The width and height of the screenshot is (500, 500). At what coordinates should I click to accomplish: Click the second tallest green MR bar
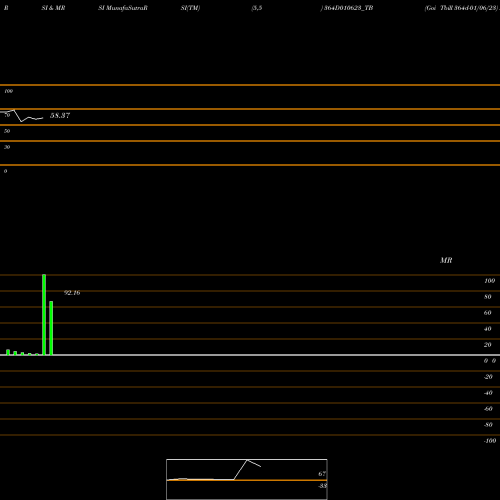pyautogui.click(x=51, y=328)
